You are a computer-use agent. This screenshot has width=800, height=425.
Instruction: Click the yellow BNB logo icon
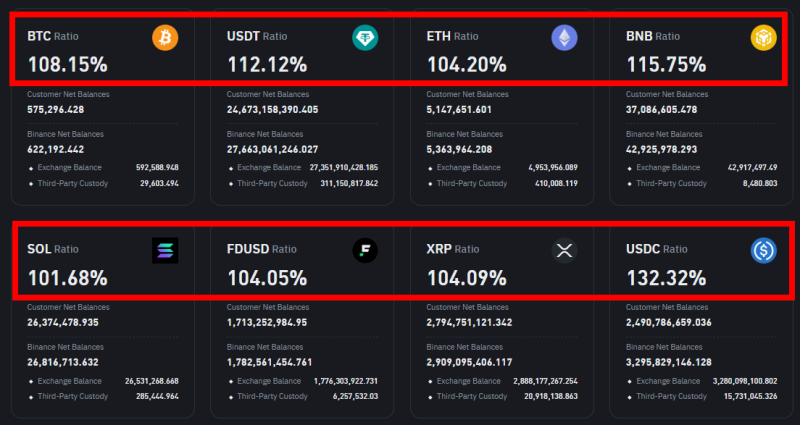tap(764, 38)
